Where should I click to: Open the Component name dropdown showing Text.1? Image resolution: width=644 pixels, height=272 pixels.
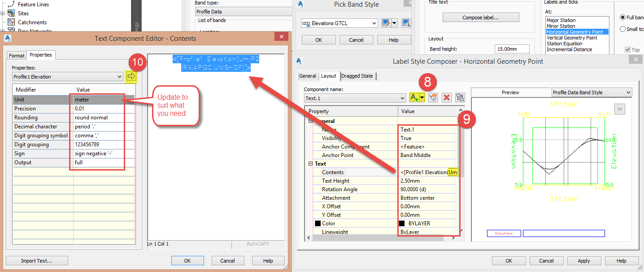point(402,98)
